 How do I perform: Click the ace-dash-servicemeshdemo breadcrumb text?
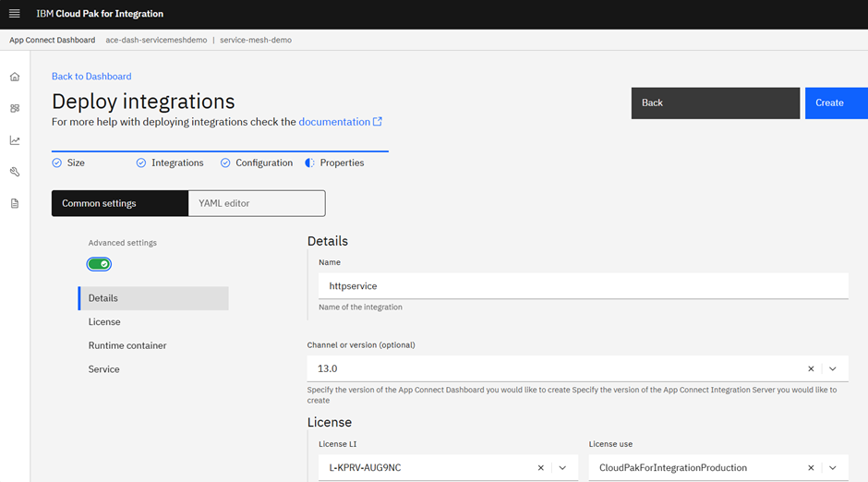click(x=156, y=40)
